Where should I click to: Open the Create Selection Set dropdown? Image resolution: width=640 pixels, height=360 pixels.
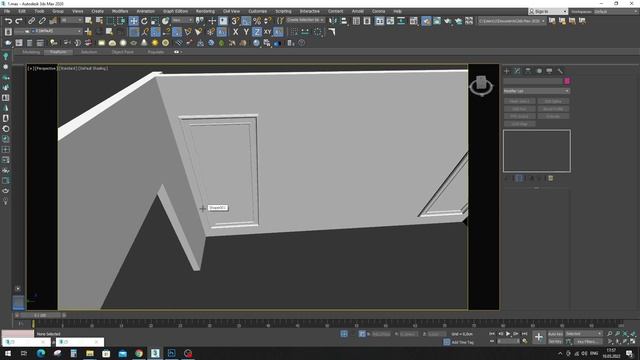[x=305, y=20]
